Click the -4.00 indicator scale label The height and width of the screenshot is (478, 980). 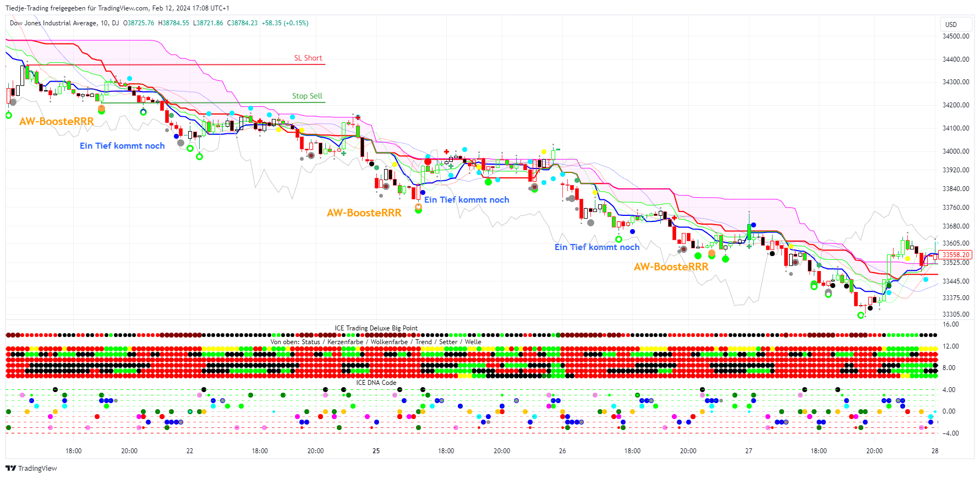pos(950,433)
